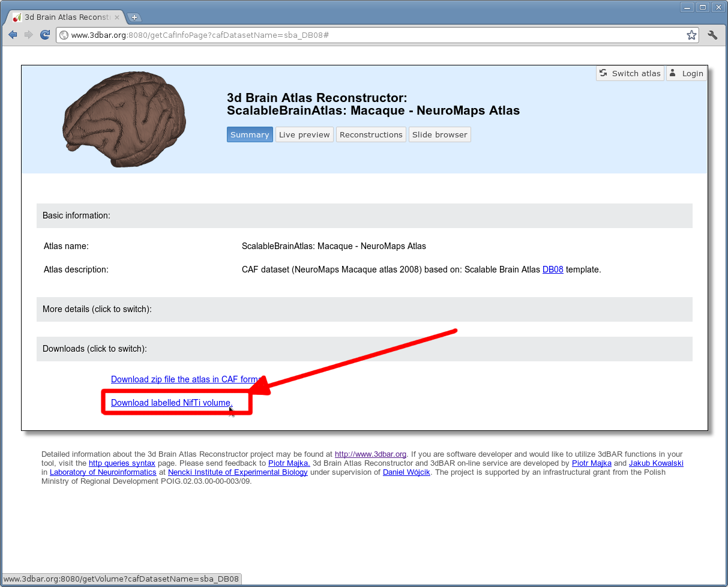The width and height of the screenshot is (728, 587).
Task: Click the browser forward arrow
Action: pyautogui.click(x=28, y=35)
